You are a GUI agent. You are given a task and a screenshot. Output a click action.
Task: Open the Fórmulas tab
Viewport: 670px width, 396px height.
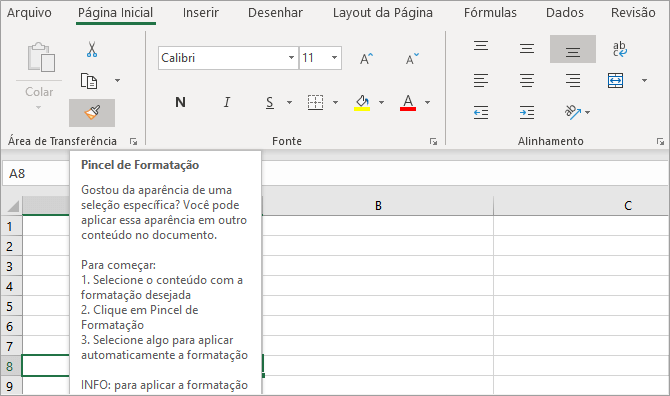490,13
